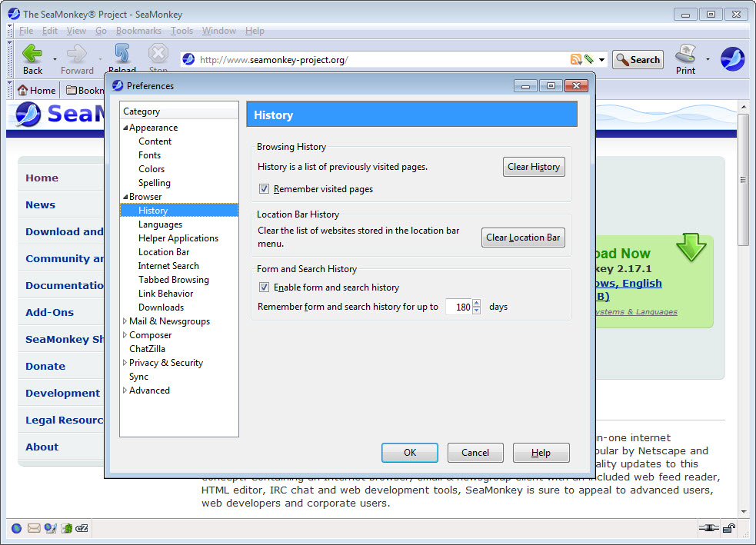The image size is (756, 545).
Task: Click the Donate link on the webpage
Action: tap(45, 366)
